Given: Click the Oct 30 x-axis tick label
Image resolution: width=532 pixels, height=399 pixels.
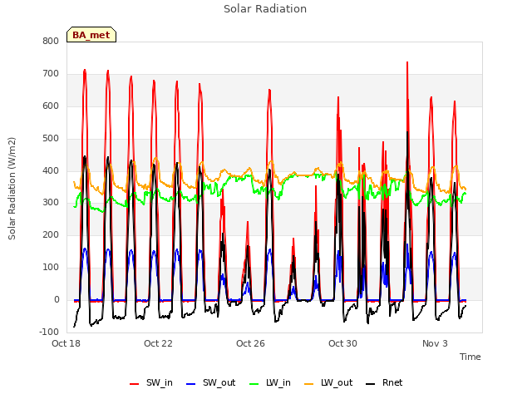Looking at the screenshot, I should click(x=342, y=343).
